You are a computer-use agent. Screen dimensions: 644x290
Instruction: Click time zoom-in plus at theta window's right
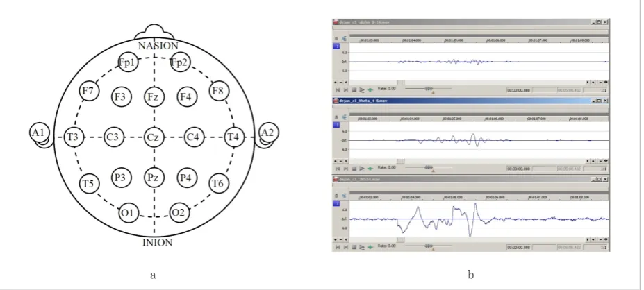pyautogui.click(x=593, y=161)
